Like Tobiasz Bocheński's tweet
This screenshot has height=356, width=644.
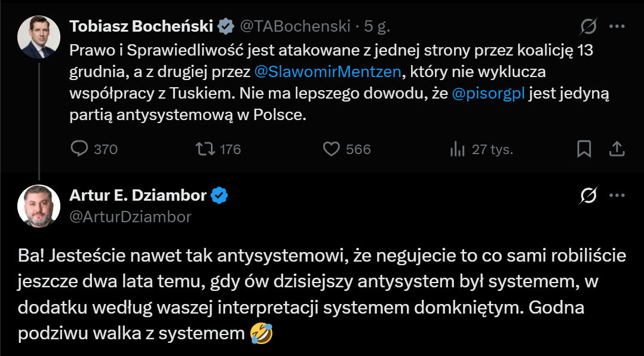pyautogui.click(x=332, y=149)
